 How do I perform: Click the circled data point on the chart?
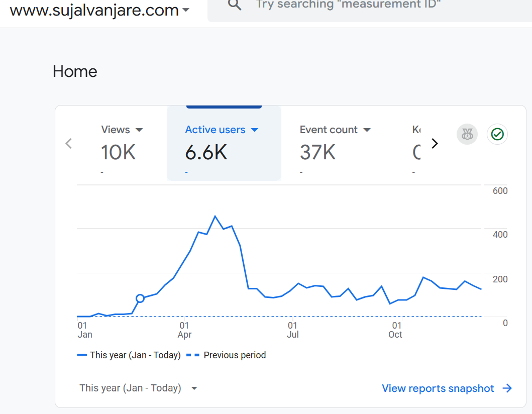point(140,298)
